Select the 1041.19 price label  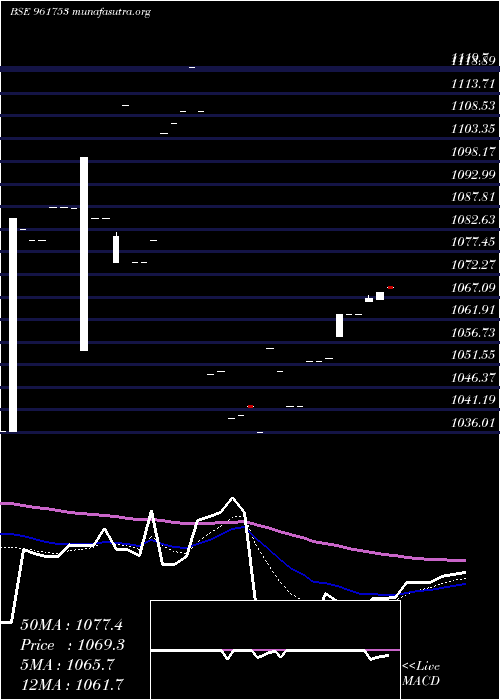473,400
